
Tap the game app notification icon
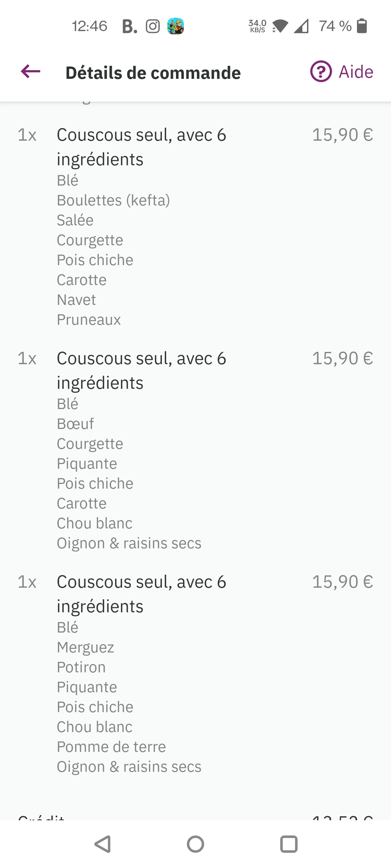(x=176, y=26)
